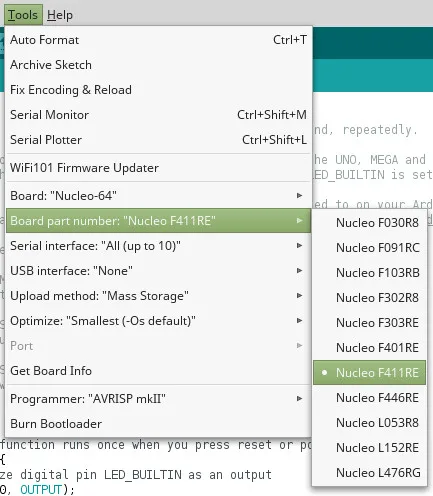
Task: Start WiFi101 Firmware Updater
Action: (158, 168)
